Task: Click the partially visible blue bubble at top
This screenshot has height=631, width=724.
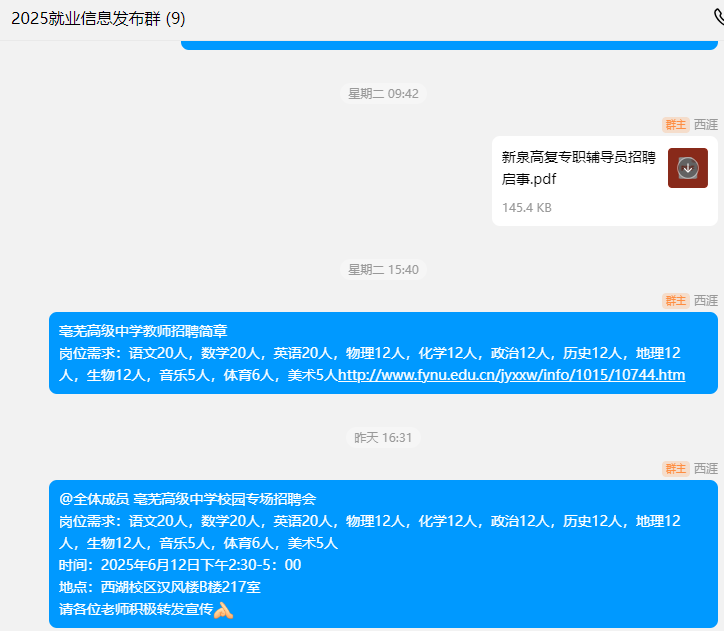Action: point(448,45)
